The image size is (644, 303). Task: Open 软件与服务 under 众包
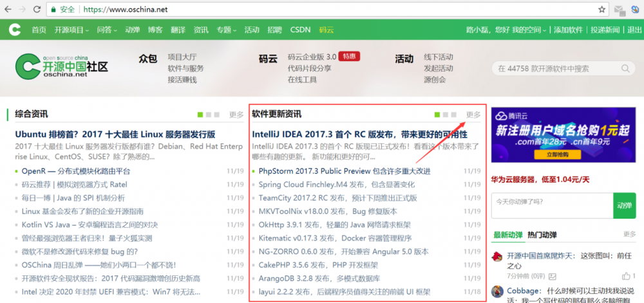click(x=185, y=68)
